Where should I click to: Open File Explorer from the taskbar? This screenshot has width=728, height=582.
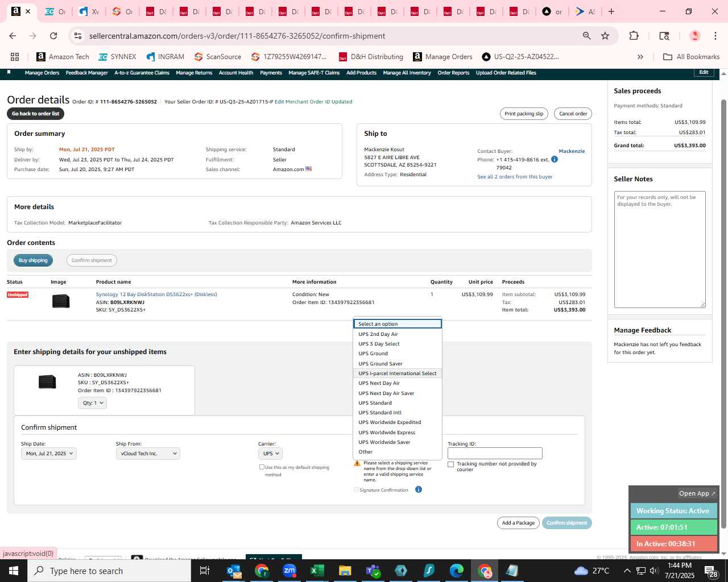tap(345, 571)
